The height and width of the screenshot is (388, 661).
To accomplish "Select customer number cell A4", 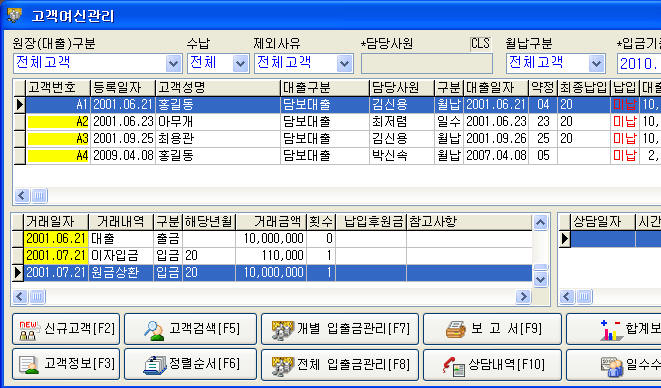I will [58, 156].
